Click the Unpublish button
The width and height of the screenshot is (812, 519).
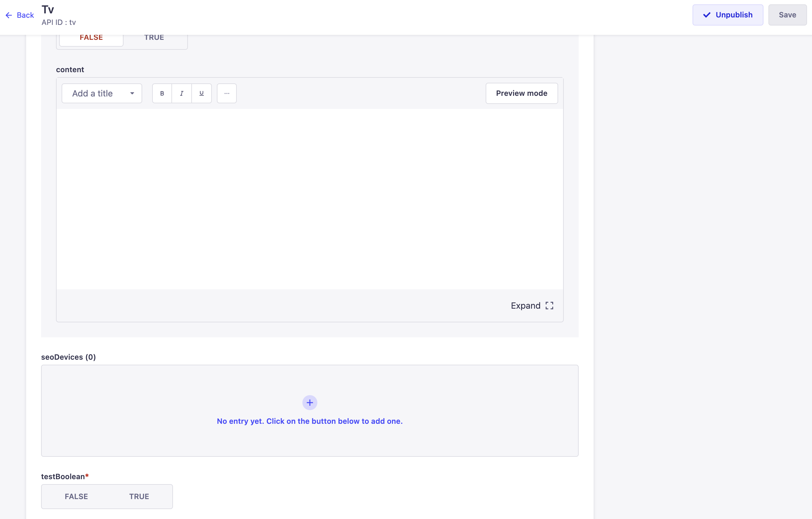[x=728, y=15]
